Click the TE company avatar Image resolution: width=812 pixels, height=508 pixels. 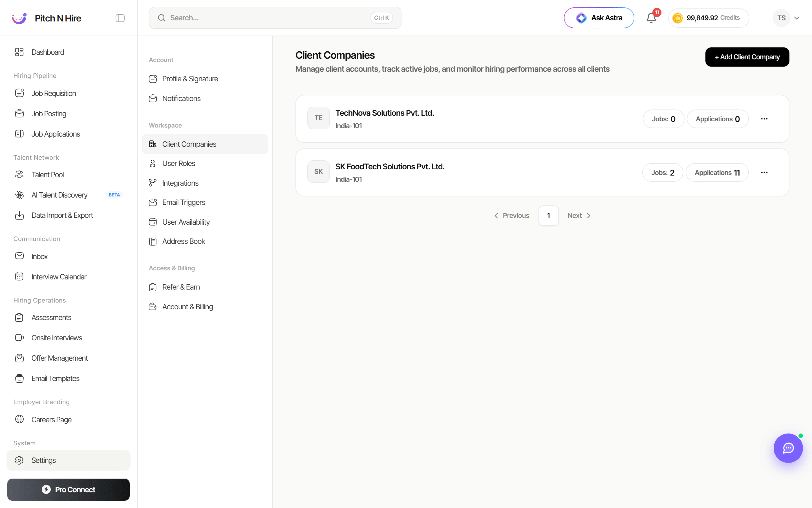click(x=318, y=118)
